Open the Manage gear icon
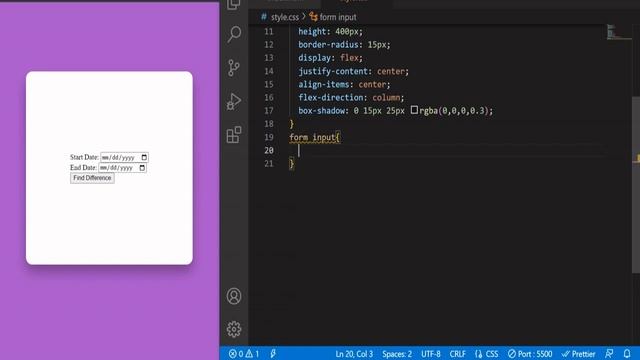The width and height of the screenshot is (640, 360). tap(234, 329)
